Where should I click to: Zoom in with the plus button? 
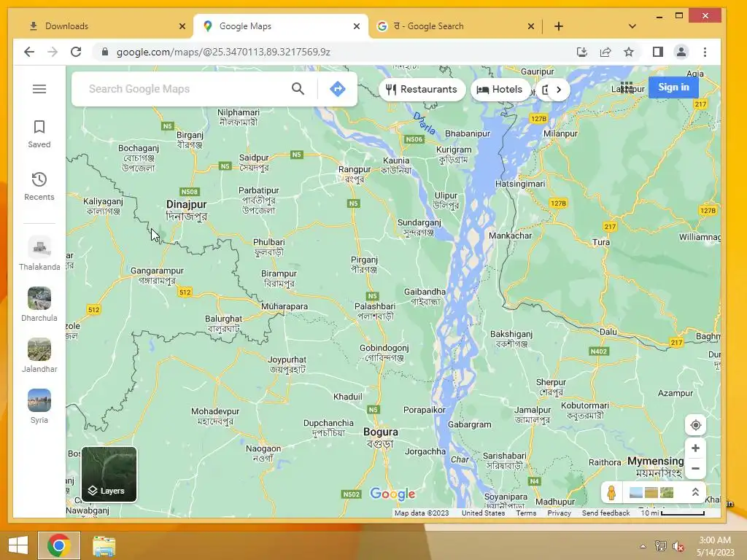pyautogui.click(x=695, y=448)
